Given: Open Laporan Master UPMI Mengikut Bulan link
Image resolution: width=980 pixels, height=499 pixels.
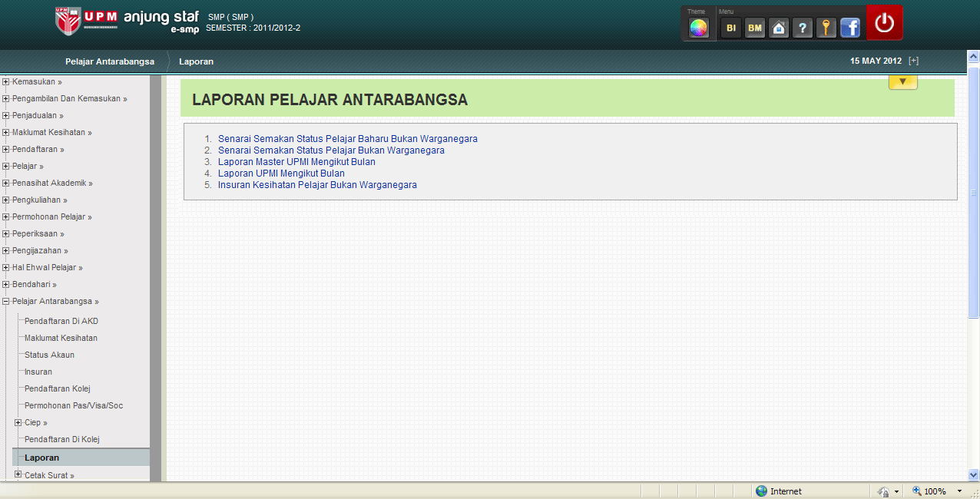Looking at the screenshot, I should pos(296,162).
